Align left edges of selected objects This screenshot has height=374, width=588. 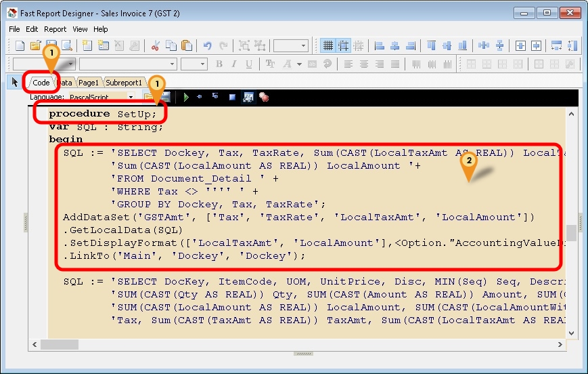(380, 46)
